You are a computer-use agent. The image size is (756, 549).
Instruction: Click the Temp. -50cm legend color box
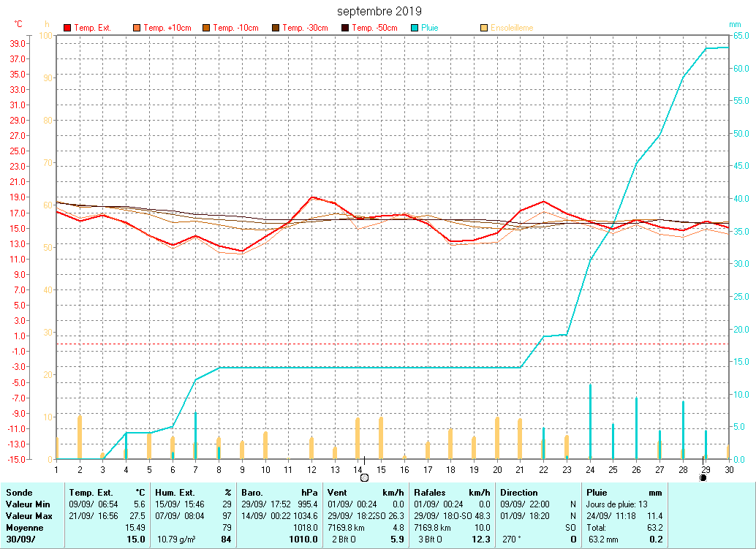click(345, 28)
